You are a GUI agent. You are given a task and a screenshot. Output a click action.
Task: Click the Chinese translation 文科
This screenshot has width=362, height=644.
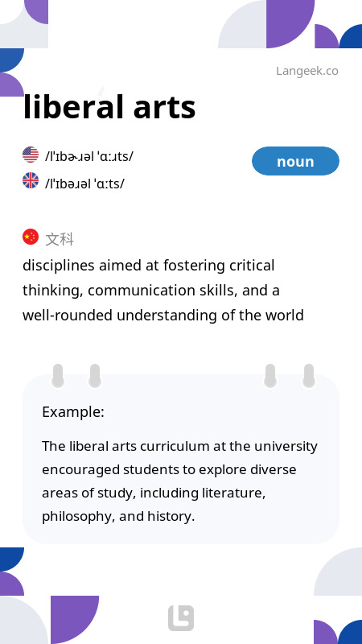pos(60,239)
